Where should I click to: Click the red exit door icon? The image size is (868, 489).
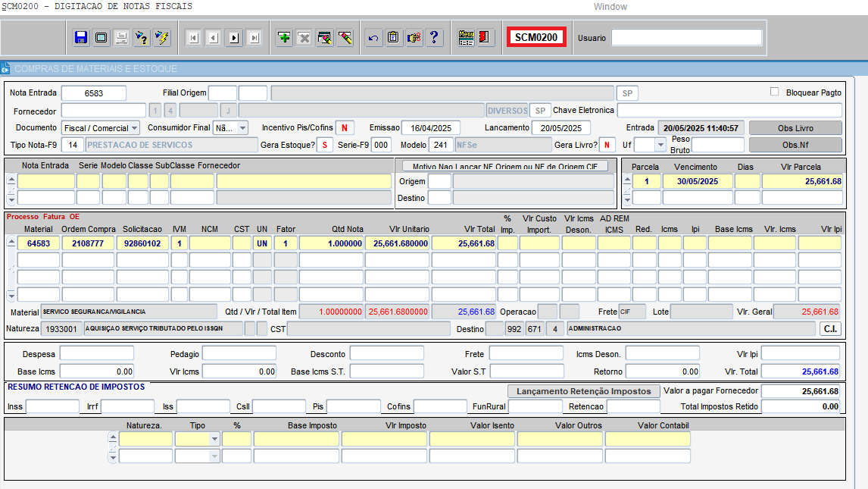[486, 38]
